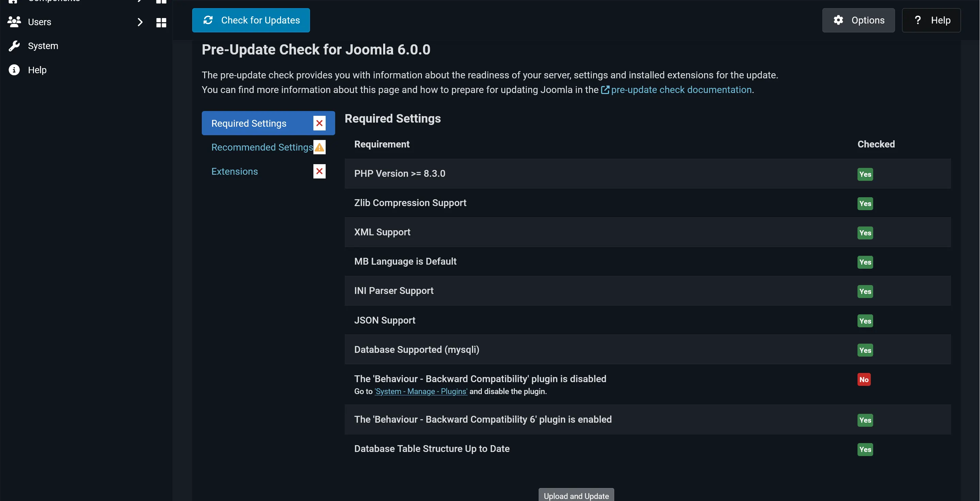Switch to Recommended Settings tab
This screenshot has width=980, height=501.
(262, 147)
